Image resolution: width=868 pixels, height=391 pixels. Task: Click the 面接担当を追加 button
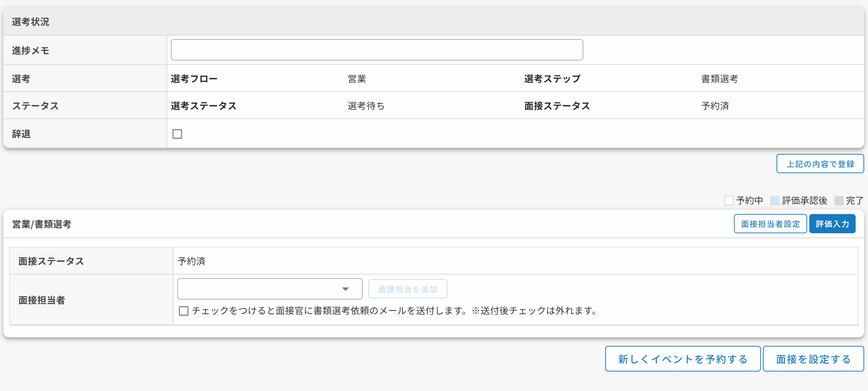(x=407, y=289)
